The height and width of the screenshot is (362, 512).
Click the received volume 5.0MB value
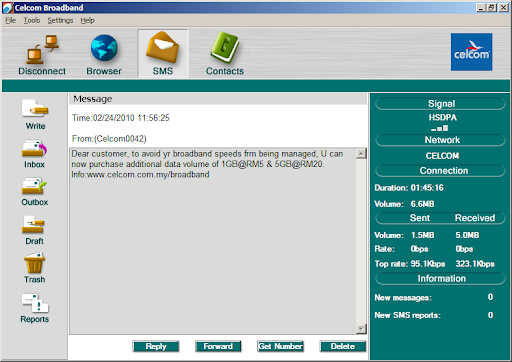point(467,235)
